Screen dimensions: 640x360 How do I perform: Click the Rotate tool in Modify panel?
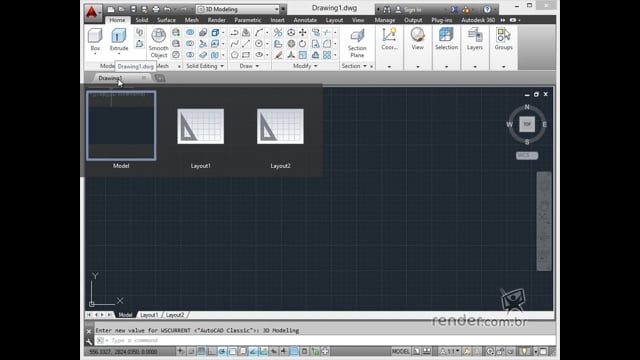click(302, 43)
